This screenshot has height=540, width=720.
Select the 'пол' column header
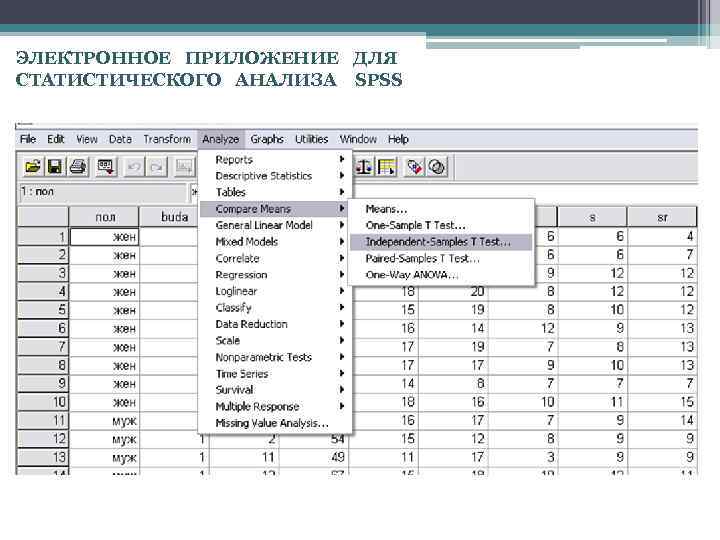click(x=104, y=217)
